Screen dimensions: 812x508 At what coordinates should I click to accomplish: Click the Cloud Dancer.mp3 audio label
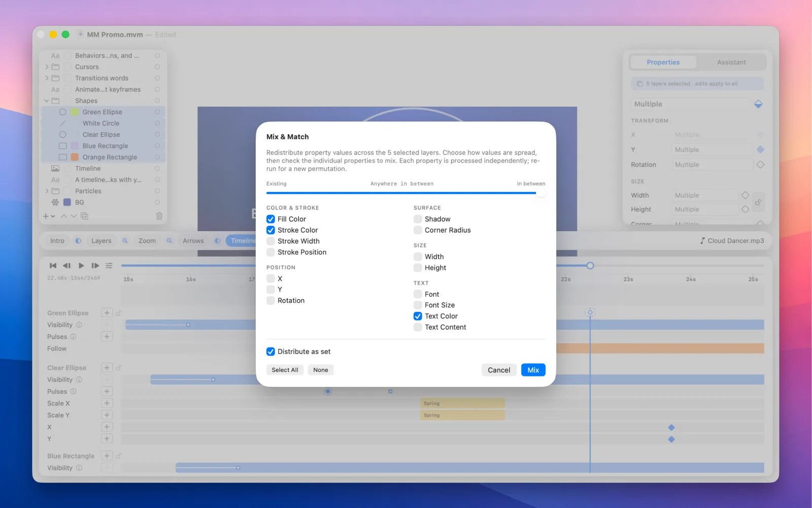732,241
